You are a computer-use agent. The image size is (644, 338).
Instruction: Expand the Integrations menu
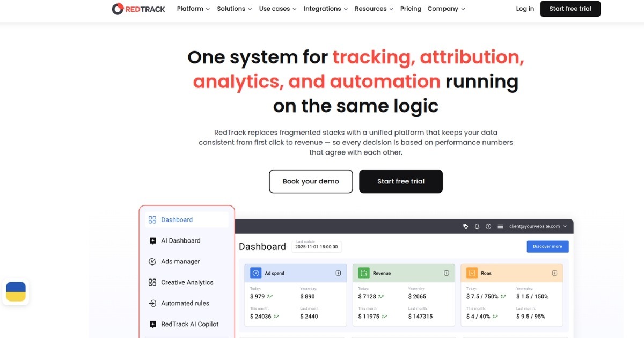(326, 9)
